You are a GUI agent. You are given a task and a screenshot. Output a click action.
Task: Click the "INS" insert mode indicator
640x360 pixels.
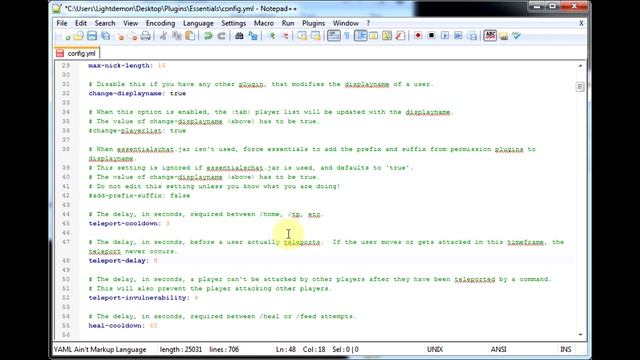(x=566, y=349)
